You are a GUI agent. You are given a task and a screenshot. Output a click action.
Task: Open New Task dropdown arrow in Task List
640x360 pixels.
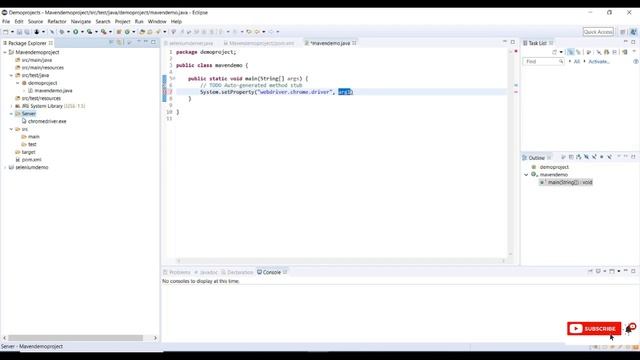[561, 52]
